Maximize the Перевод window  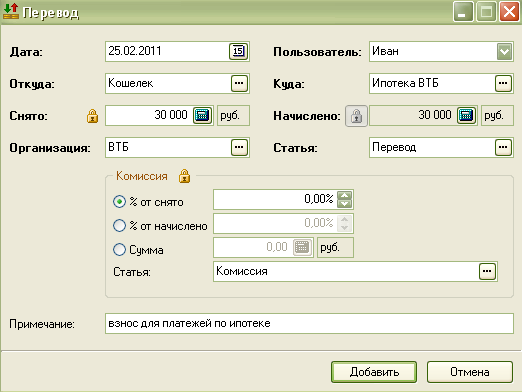click(486, 12)
